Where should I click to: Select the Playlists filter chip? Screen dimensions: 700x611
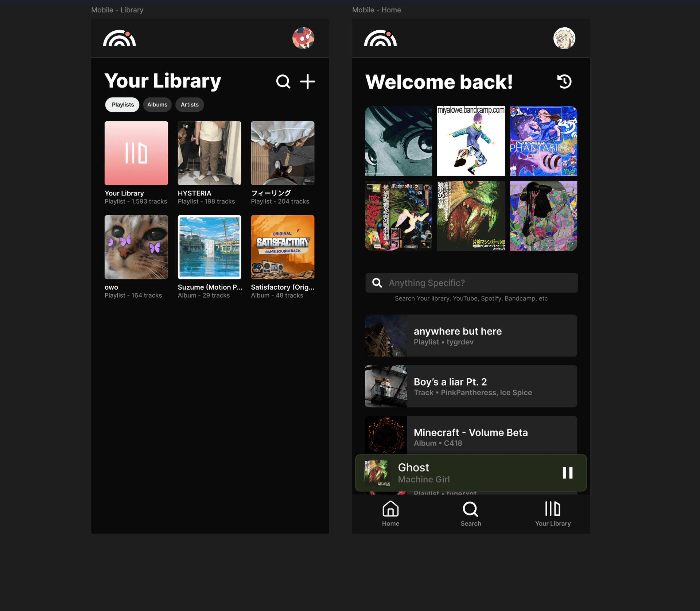[x=122, y=105]
